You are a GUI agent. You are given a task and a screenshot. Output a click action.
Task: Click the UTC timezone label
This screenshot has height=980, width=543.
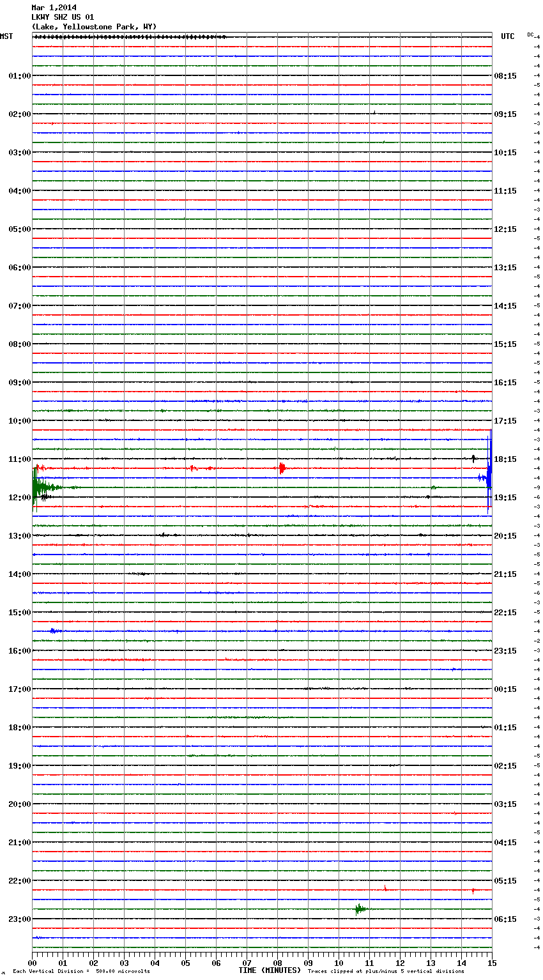click(x=507, y=36)
